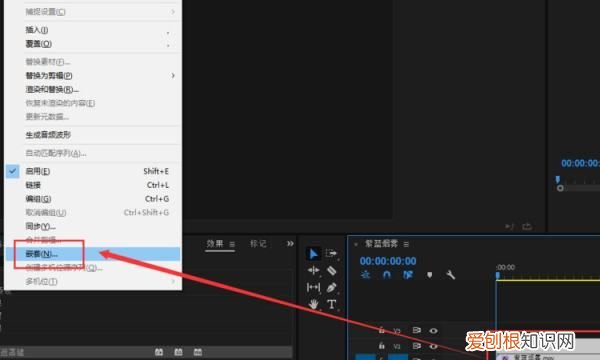The height and width of the screenshot is (360, 600).
Task: Select the Razor tool
Action: click(331, 270)
